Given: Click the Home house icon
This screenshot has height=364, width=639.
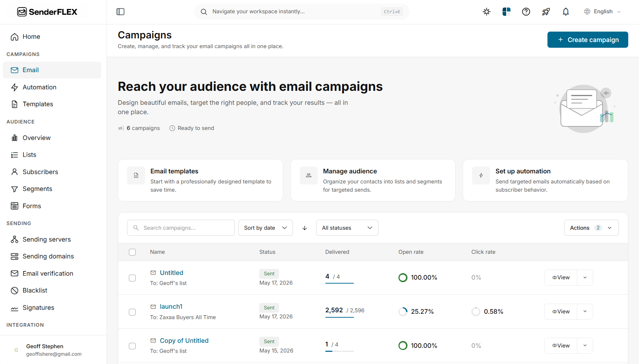Looking at the screenshot, I should [15, 37].
